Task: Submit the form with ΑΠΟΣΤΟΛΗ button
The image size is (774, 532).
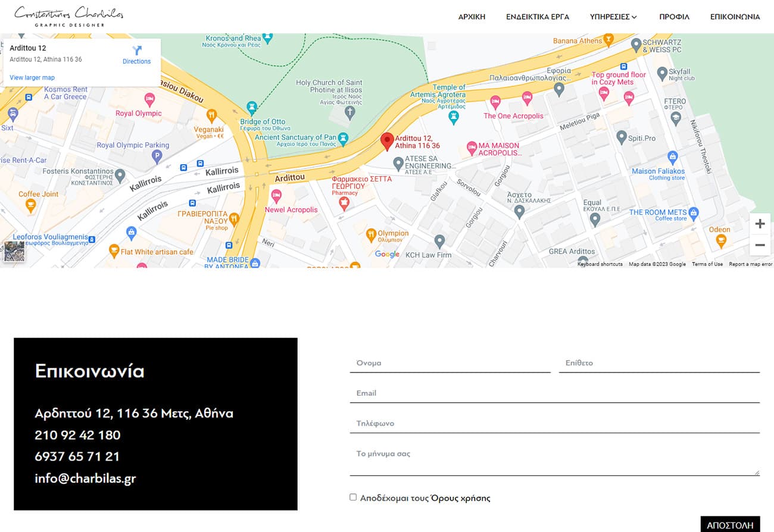Action: pyautogui.click(x=730, y=525)
